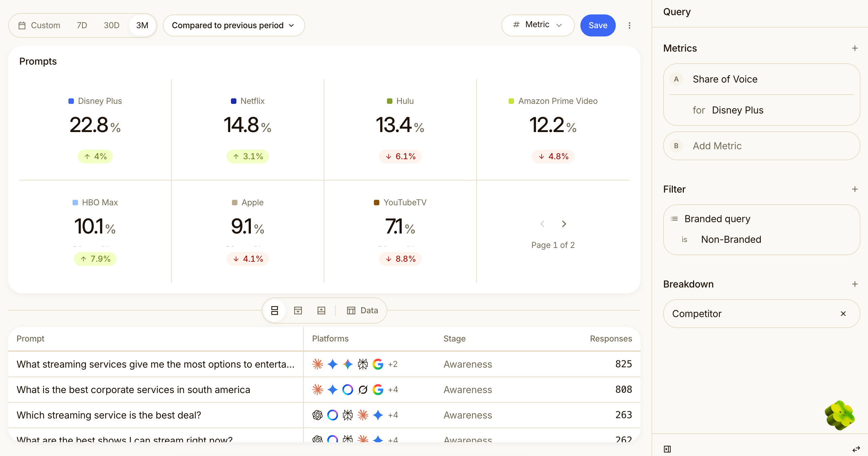Click the plus icon next to Filter
The height and width of the screenshot is (456, 868).
click(x=855, y=189)
